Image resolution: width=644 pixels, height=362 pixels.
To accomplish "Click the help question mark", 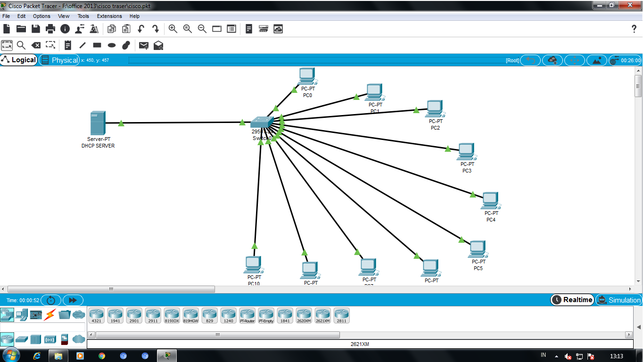I will [x=634, y=29].
